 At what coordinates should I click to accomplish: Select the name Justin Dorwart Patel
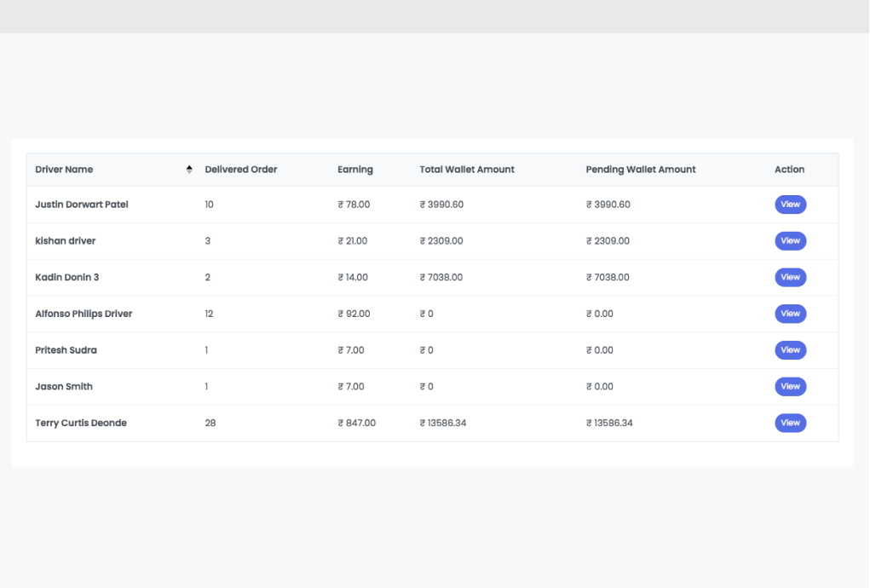pyautogui.click(x=82, y=205)
